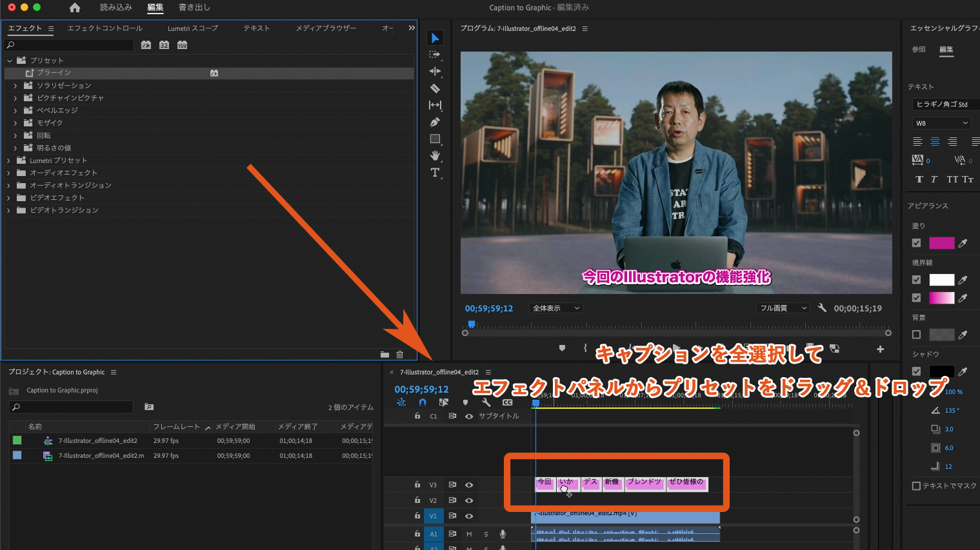Select the Track Select Forward tool
Image resolution: width=980 pixels, height=550 pixels.
tap(435, 55)
